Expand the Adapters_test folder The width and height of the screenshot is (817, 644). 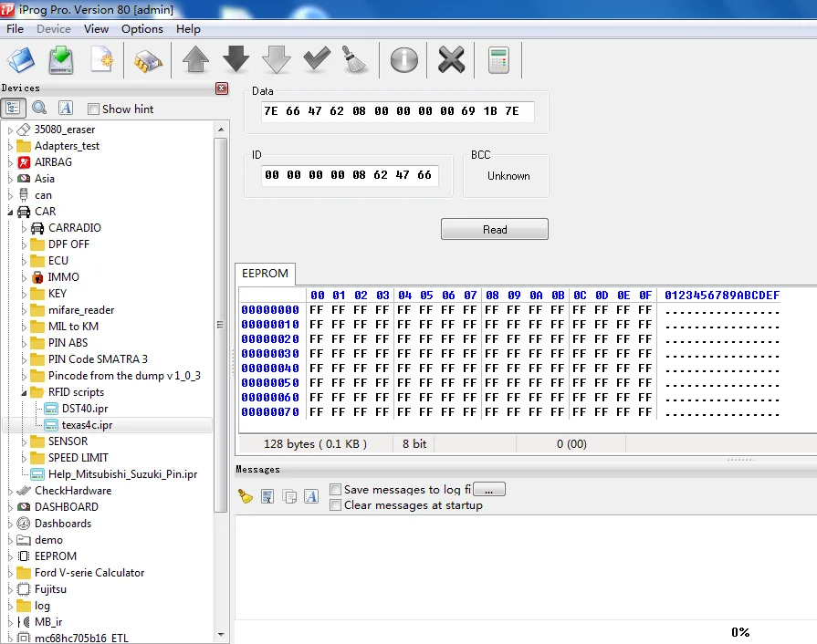pos(10,146)
